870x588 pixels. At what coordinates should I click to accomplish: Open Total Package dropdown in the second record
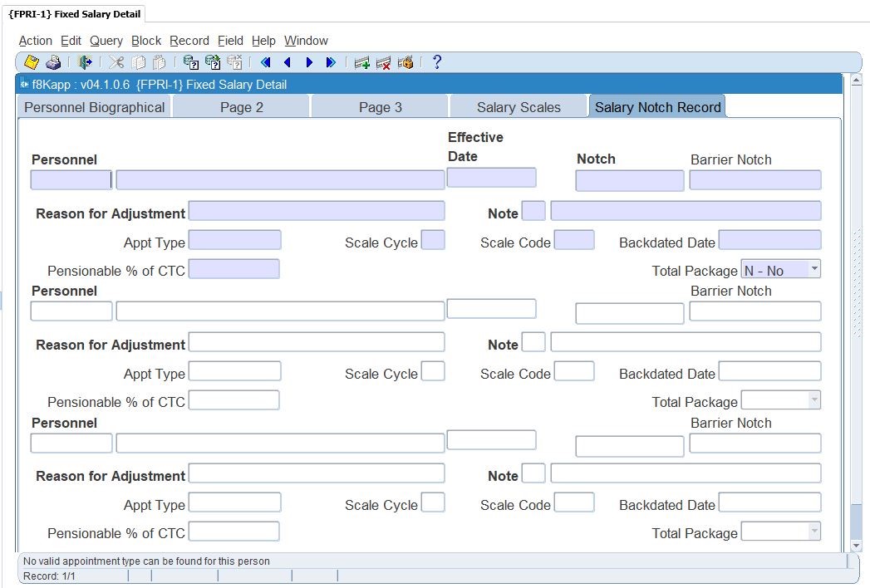pos(813,400)
